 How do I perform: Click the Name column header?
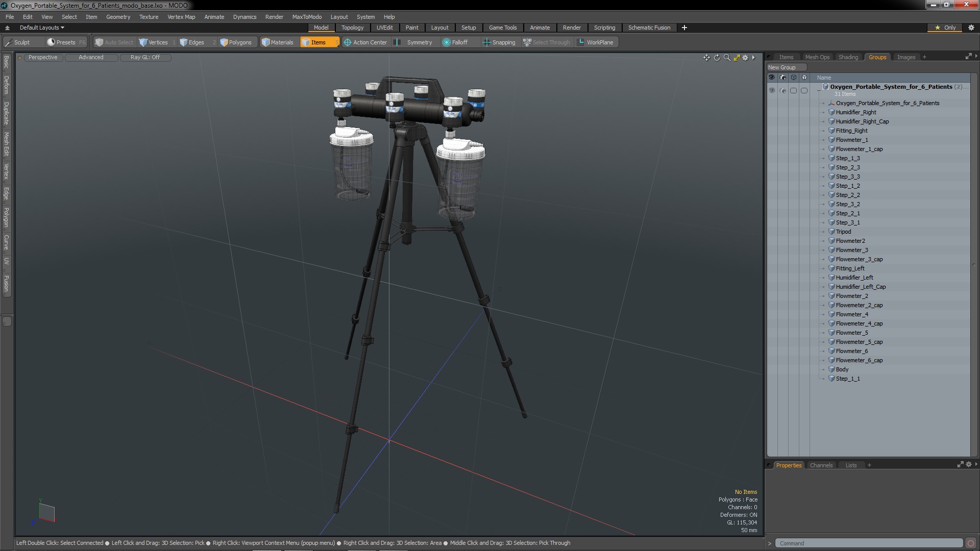[x=824, y=78]
